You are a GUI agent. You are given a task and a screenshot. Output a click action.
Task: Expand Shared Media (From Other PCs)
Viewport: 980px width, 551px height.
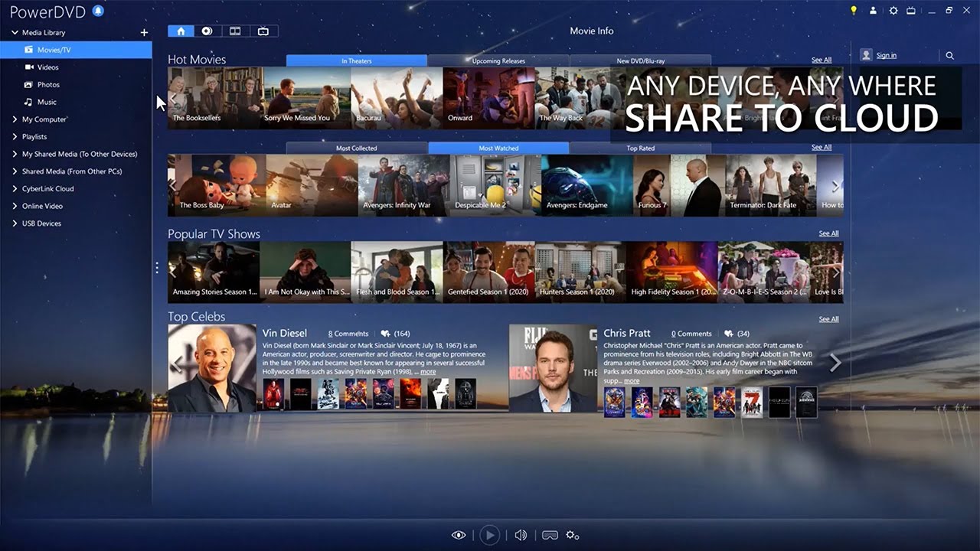(x=15, y=171)
